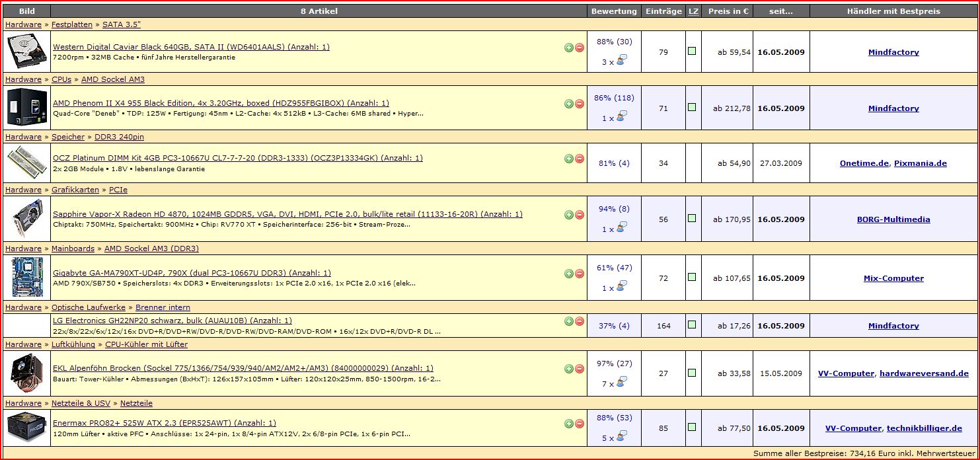980x460 pixels.
Task: Click LZ availability square for EKL Alpenföhn row
Action: click(x=692, y=372)
